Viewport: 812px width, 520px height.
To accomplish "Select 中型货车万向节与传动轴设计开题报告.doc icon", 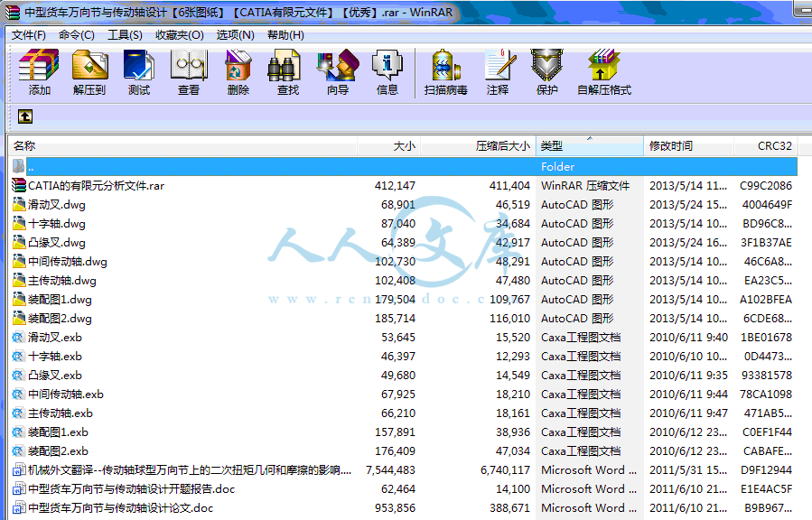I will pyautogui.click(x=19, y=489).
